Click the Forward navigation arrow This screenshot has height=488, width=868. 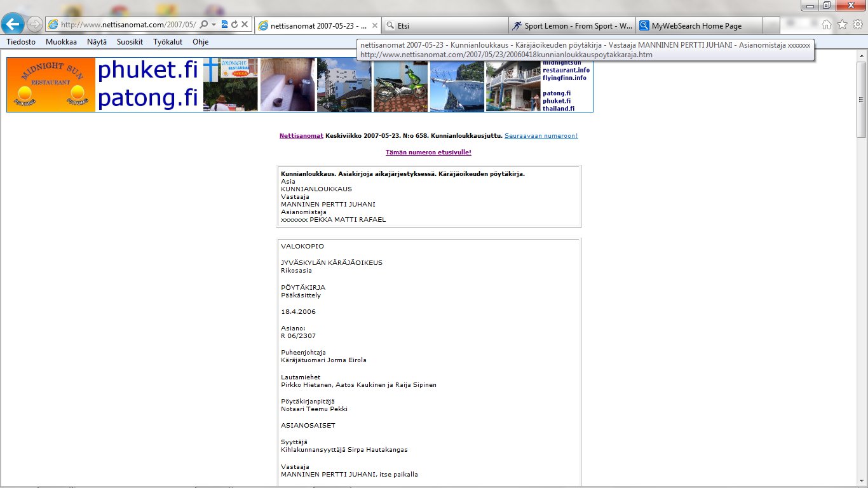point(36,24)
